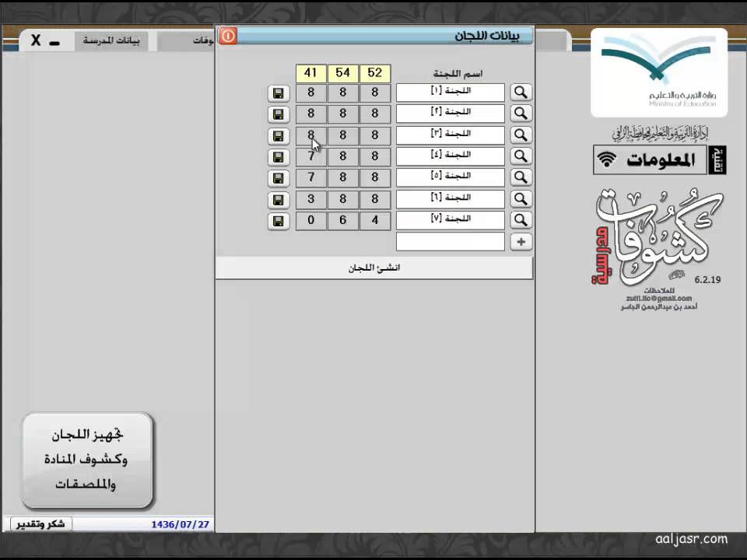This screenshot has width=747, height=560.
Task: Add a new committee with plus button
Action: click(x=521, y=242)
